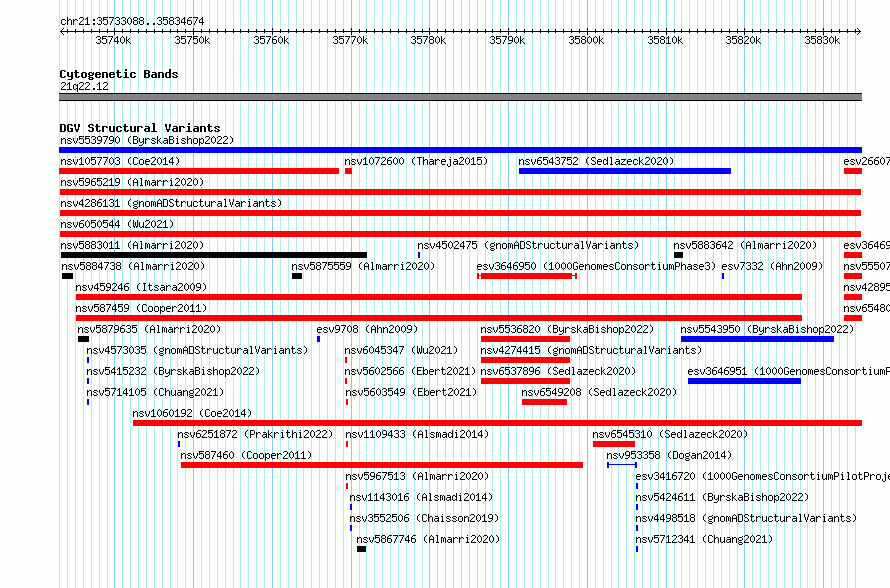
Task: Click nsv5883642 (Almarri2020) label
Action: (x=745, y=245)
